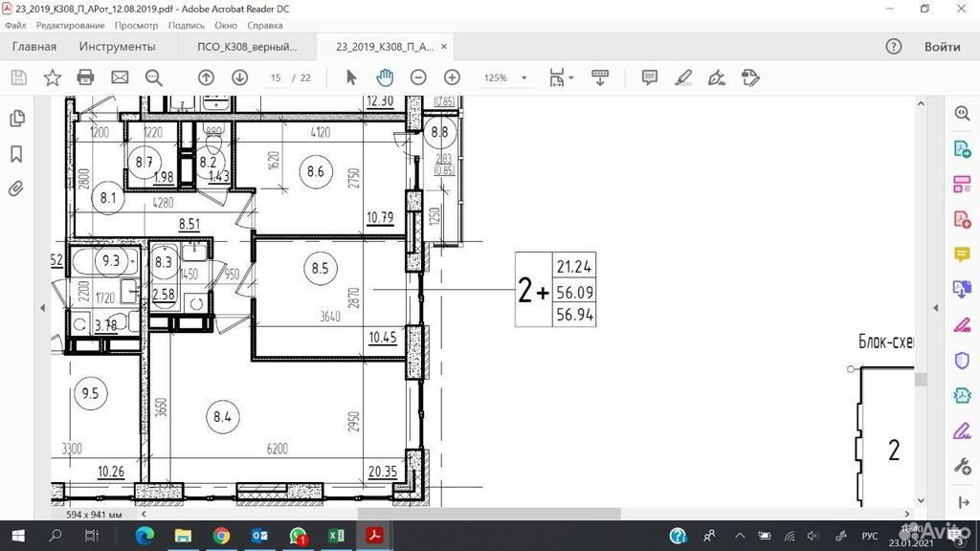Image resolution: width=980 pixels, height=551 pixels.
Task: Switch to the Главная tab
Action: coord(34,46)
